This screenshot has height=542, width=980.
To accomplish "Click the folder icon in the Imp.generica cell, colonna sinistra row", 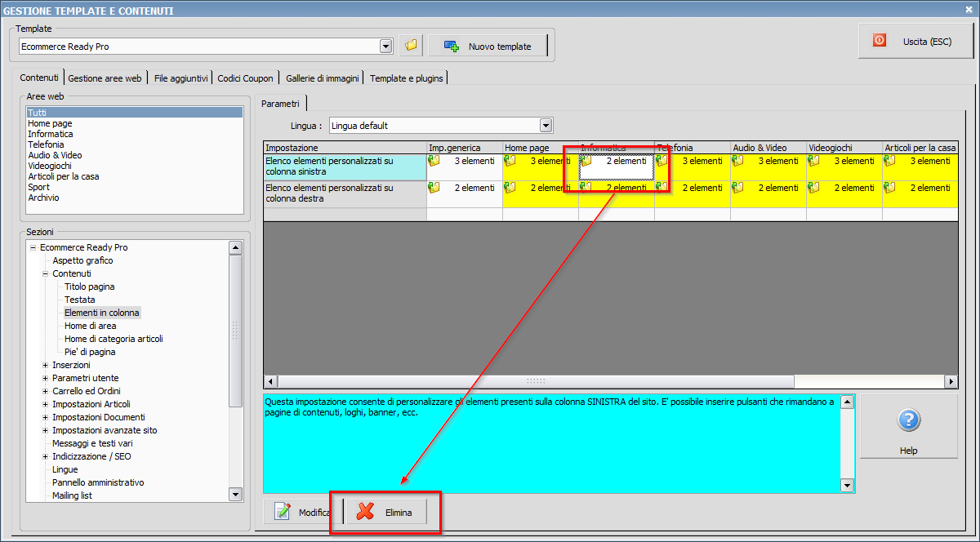I will [434, 161].
